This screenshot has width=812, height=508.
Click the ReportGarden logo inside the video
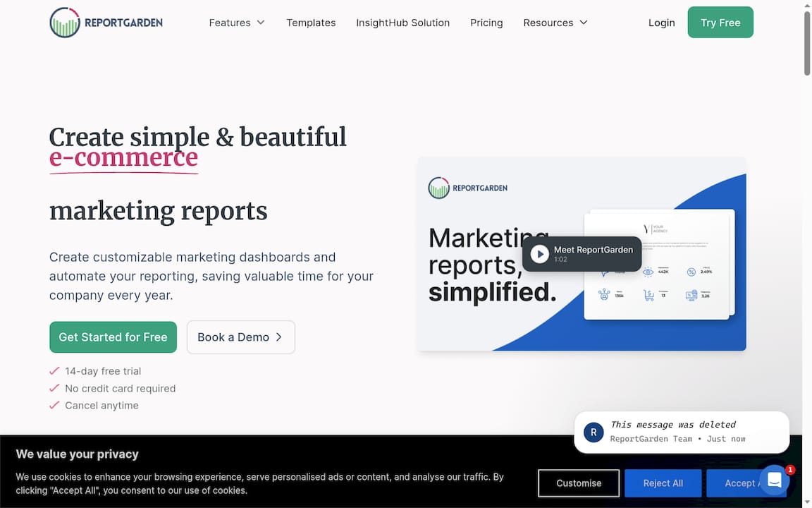[467, 188]
